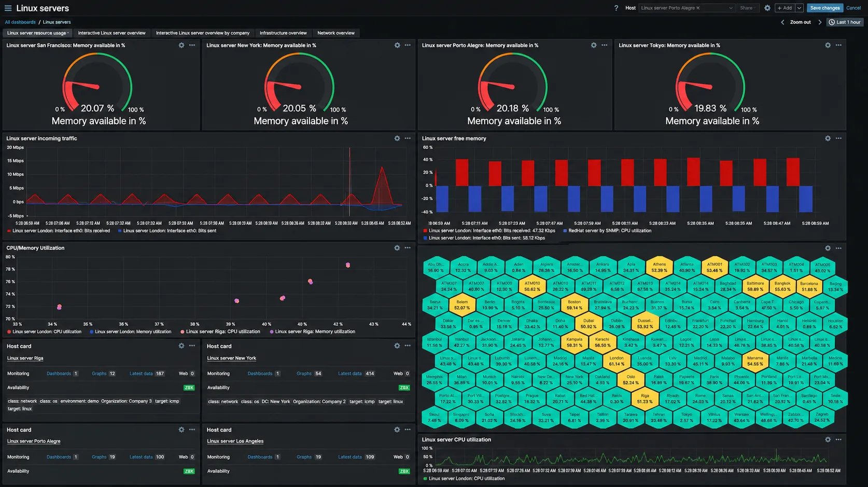Expand the Add button dropdown arrow
Screen dimensions: 868x487
coord(799,8)
